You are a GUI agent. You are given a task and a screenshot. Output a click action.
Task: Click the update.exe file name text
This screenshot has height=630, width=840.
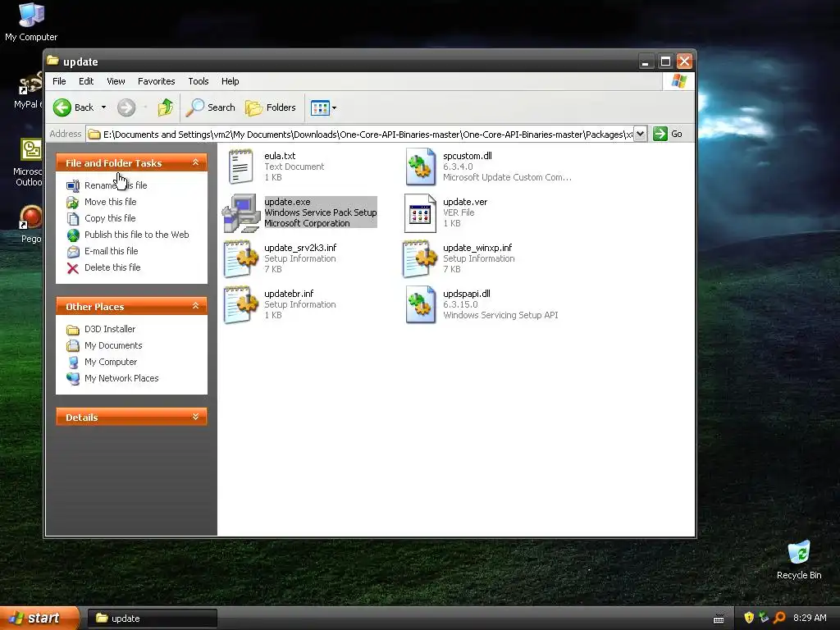point(287,202)
